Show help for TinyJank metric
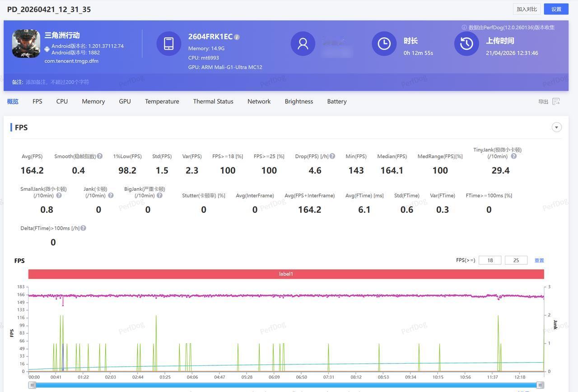This screenshot has width=578, height=392. tap(513, 156)
